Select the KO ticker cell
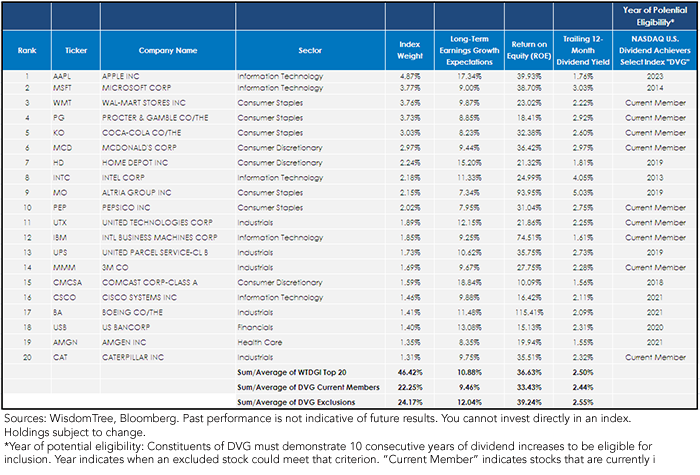 click(x=58, y=133)
